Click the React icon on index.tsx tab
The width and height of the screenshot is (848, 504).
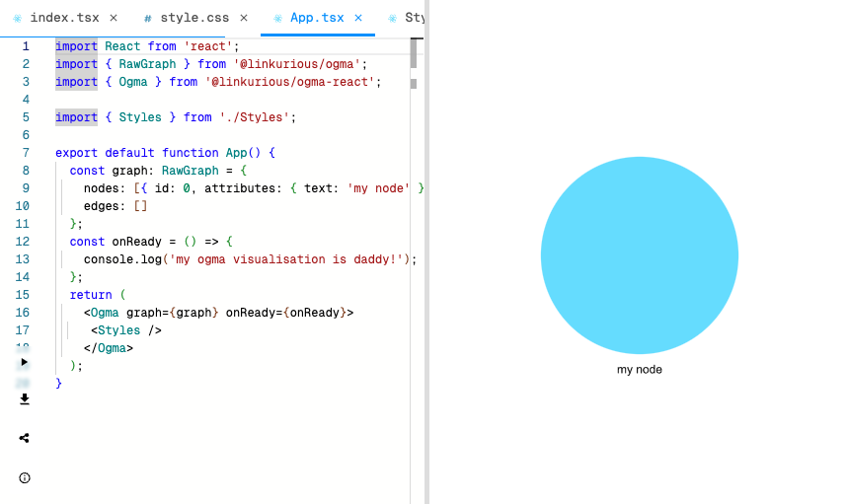[x=18, y=18]
